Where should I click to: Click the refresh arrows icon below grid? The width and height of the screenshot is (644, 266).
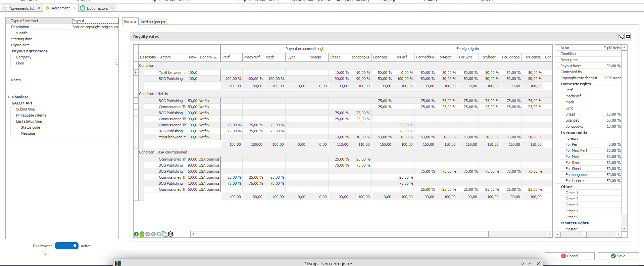(159, 234)
